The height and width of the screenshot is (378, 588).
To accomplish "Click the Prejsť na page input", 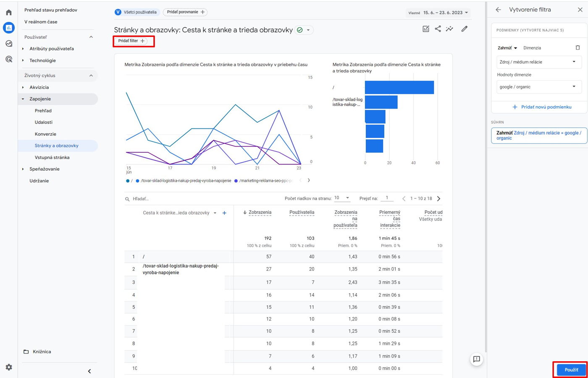I will click(x=387, y=198).
